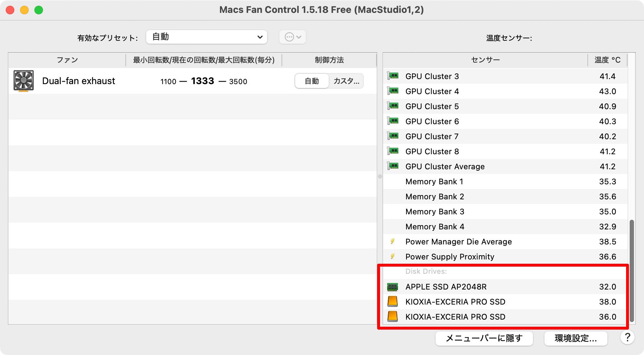Open the preset options ellipsis menu
Screen dimensions: 644x355
292,37
